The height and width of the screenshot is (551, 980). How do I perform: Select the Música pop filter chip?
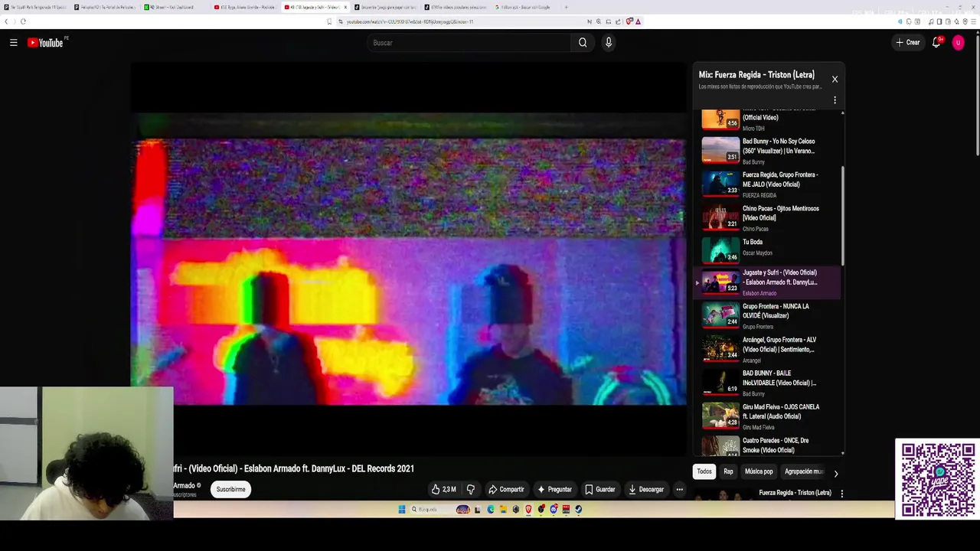coord(759,471)
